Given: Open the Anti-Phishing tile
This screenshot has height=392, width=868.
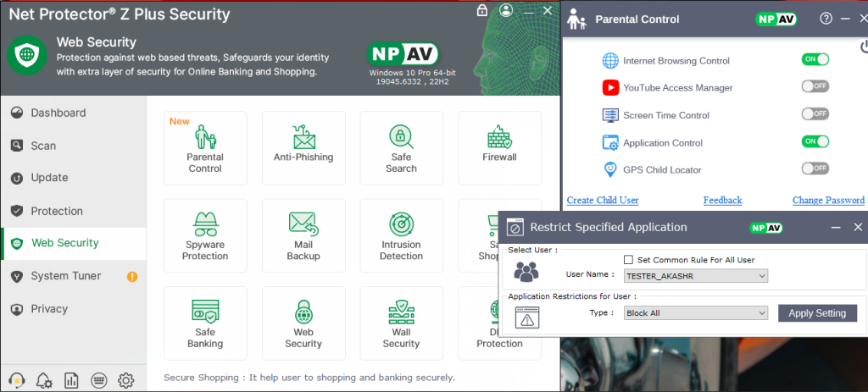Looking at the screenshot, I should (x=303, y=149).
